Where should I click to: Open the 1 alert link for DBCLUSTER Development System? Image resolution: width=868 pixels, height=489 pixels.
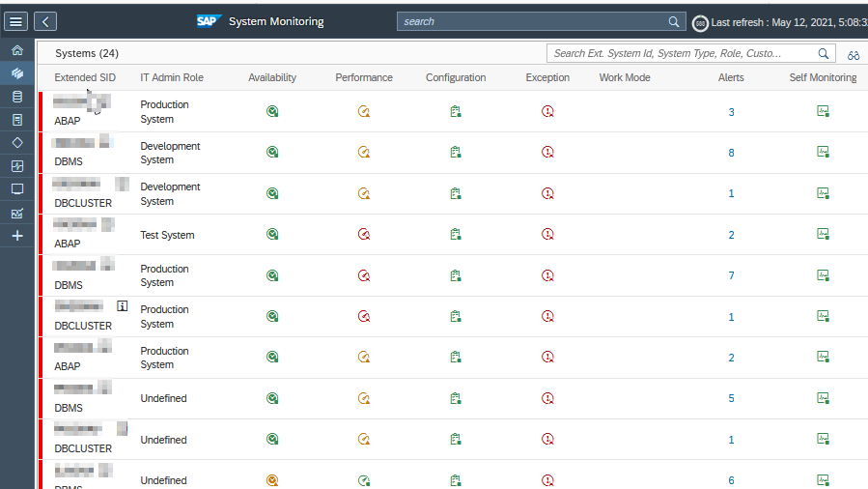[x=731, y=194]
